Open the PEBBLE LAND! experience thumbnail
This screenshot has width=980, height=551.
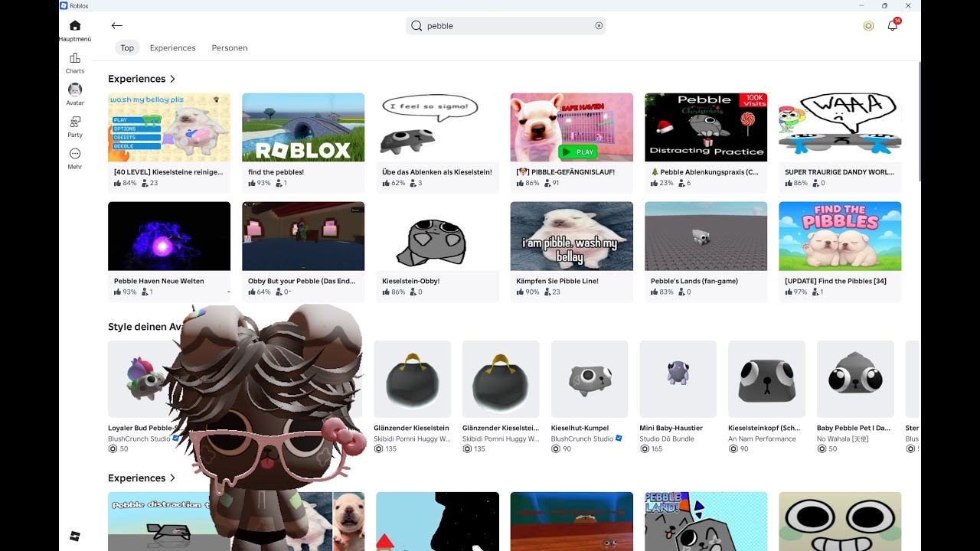pos(706,521)
